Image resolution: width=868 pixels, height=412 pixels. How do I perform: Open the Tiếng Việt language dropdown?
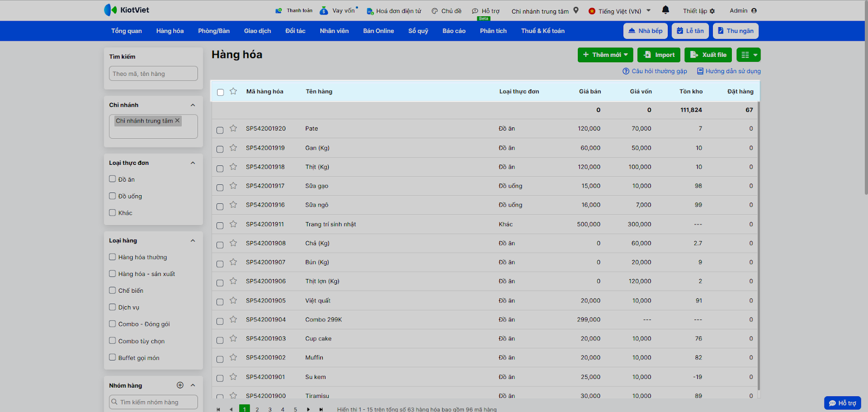click(620, 11)
